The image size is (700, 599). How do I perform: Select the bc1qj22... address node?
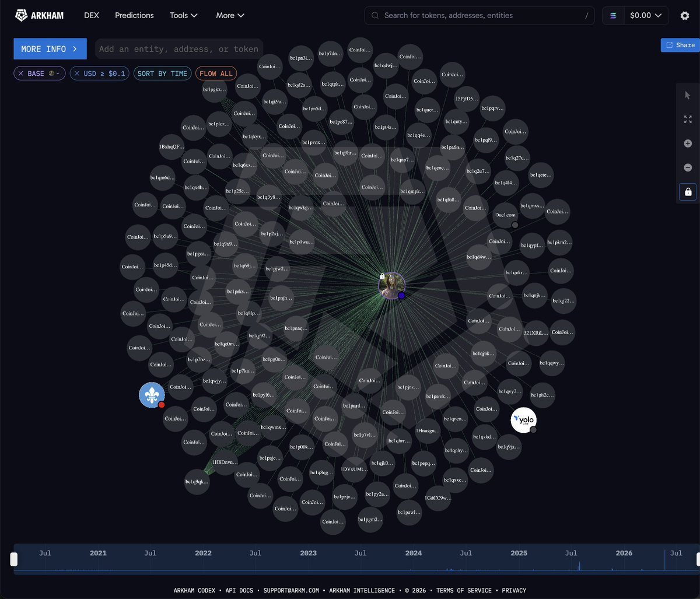pos(563,300)
